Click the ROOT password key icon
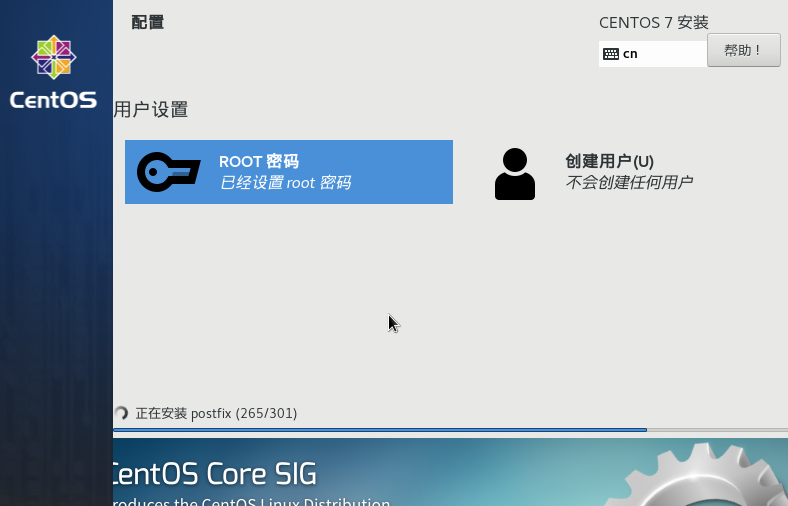Image resolution: width=788 pixels, height=506 pixels. (168, 172)
